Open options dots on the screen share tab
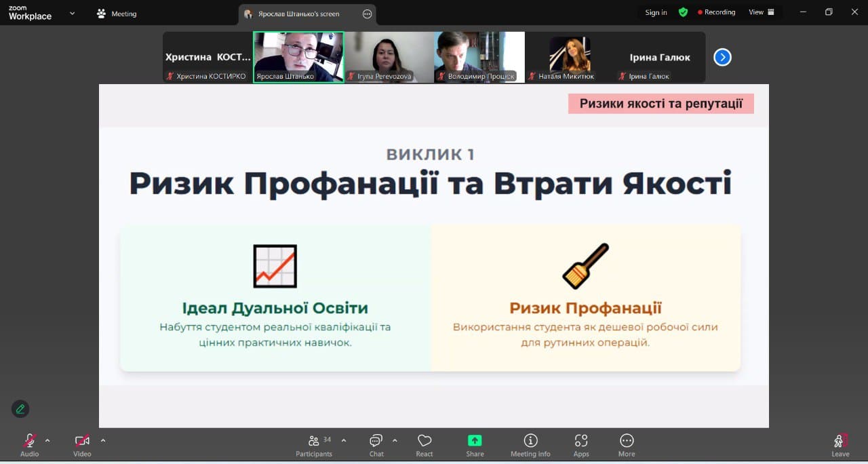Screen dimensions: 868x464 coord(368,14)
